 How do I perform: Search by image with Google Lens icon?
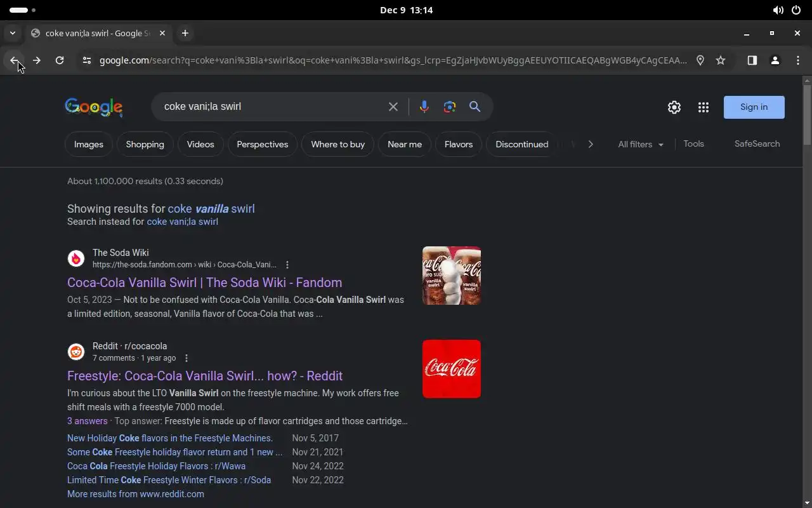point(450,107)
